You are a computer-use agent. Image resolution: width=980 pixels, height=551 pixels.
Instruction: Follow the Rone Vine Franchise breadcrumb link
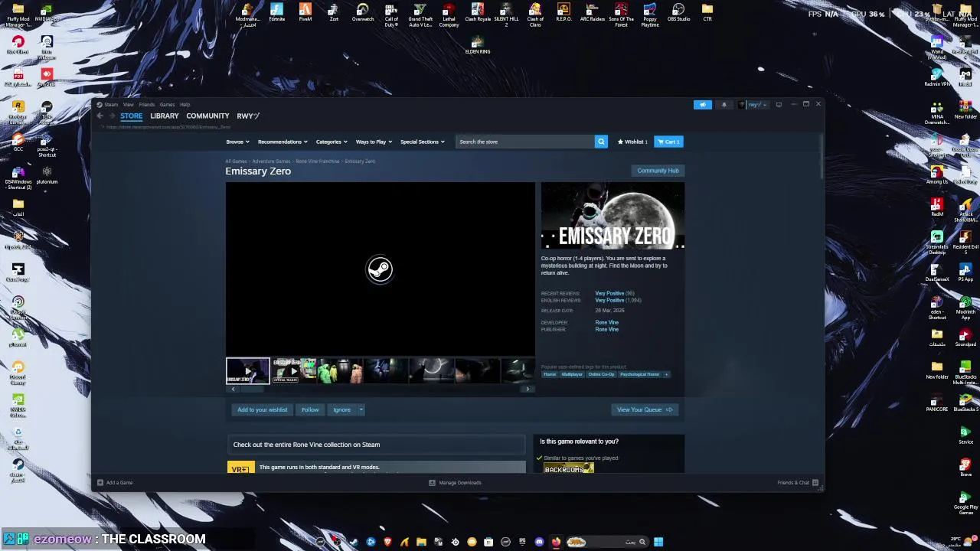pyautogui.click(x=317, y=161)
